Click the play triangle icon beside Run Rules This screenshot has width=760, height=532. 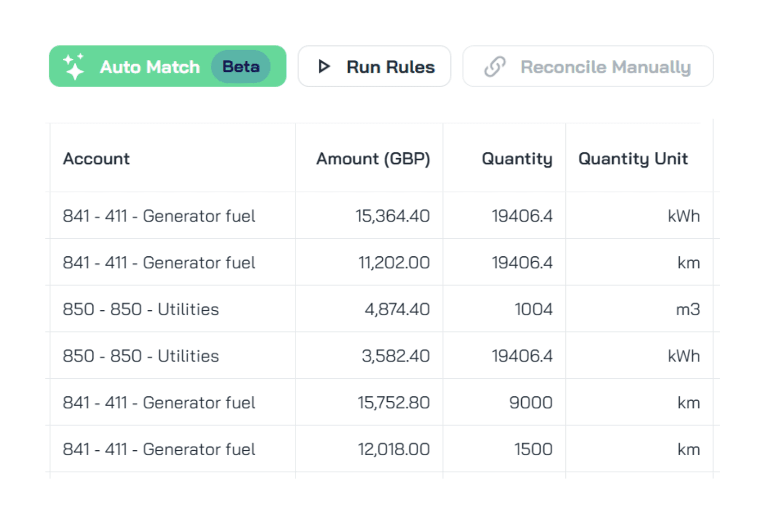[324, 67]
